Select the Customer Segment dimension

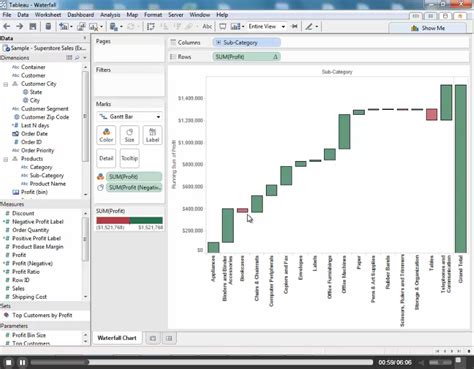click(45, 109)
